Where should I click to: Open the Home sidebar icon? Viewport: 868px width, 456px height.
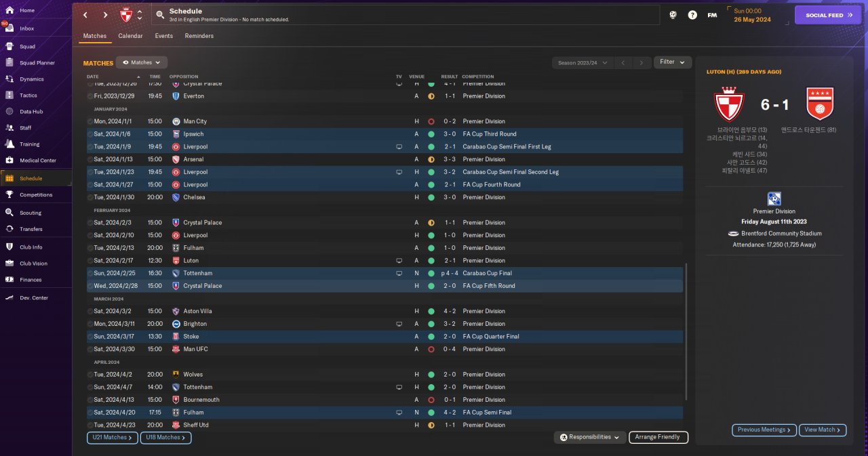tap(9, 11)
